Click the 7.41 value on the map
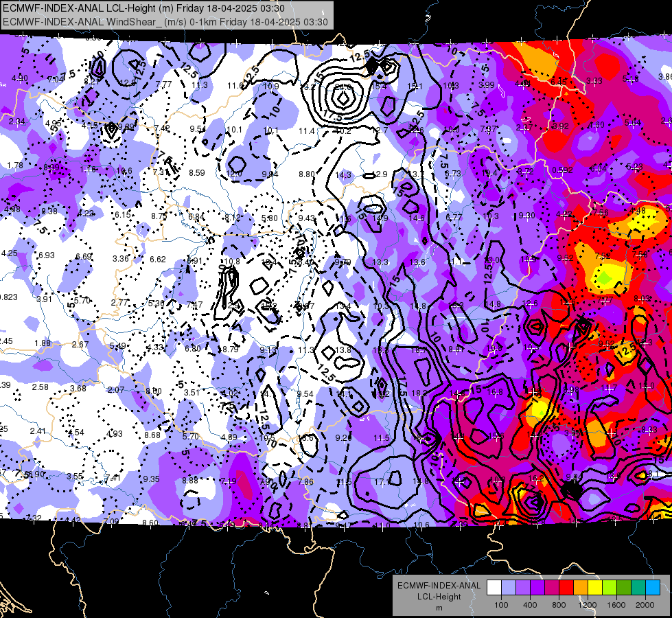The height and width of the screenshot is (618, 672). (x=113, y=478)
